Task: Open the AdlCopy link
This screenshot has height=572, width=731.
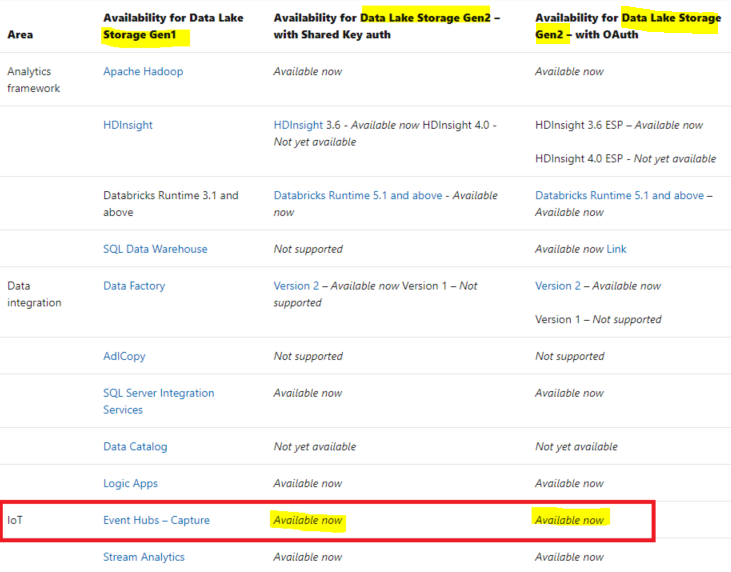Action: coord(124,356)
